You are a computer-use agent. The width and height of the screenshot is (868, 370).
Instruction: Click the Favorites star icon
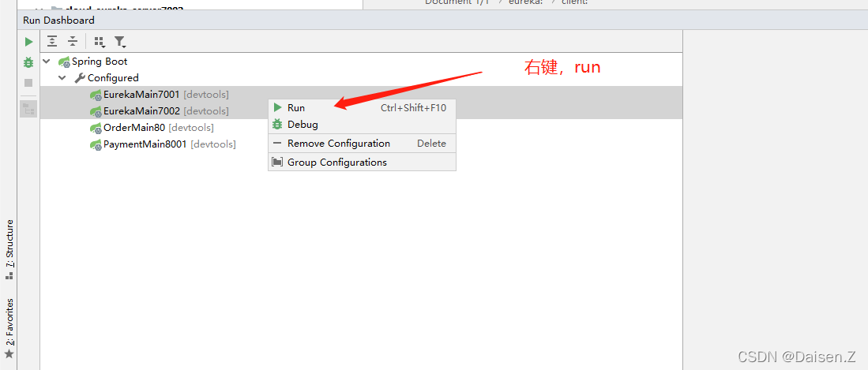[9, 354]
